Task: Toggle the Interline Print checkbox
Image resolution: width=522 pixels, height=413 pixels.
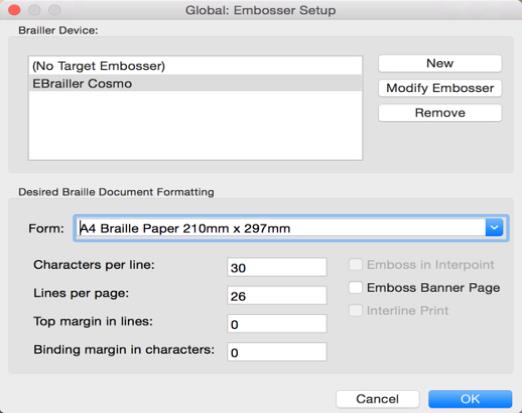Action: pyautogui.click(x=355, y=310)
